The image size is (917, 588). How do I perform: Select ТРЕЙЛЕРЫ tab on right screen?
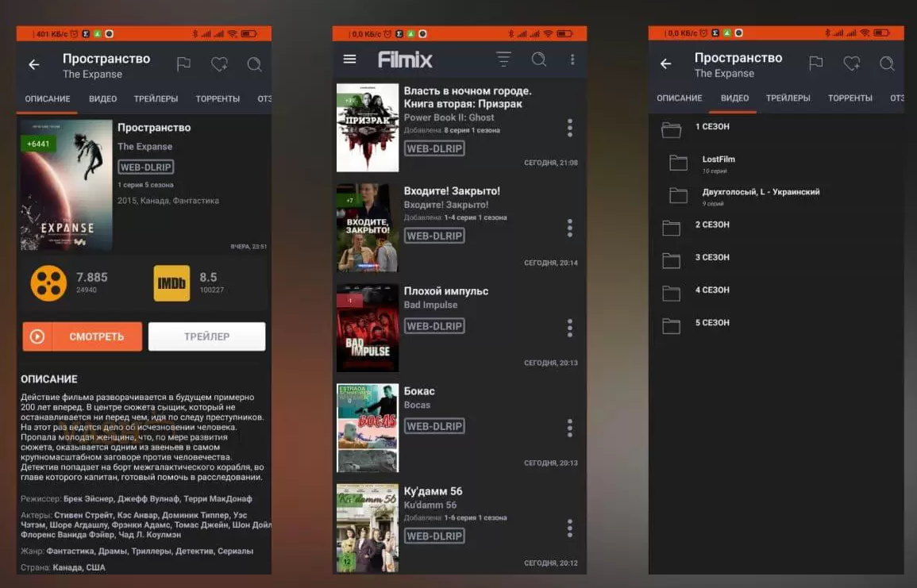pos(788,98)
